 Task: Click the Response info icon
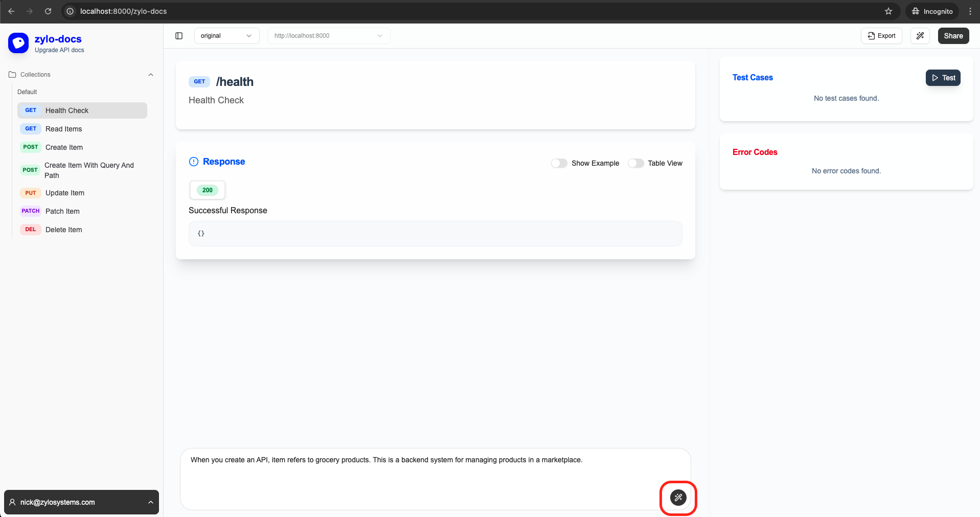[194, 162]
